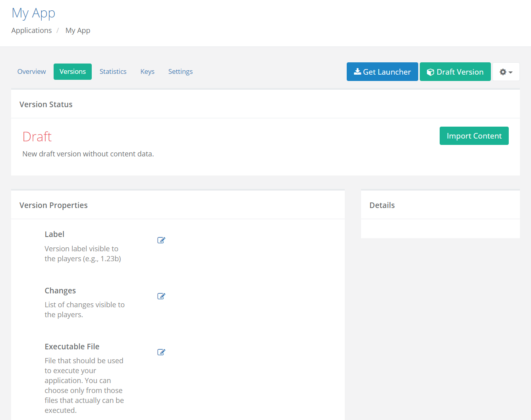Open the Statistics tab
Image resolution: width=531 pixels, height=420 pixels.
[x=113, y=71]
